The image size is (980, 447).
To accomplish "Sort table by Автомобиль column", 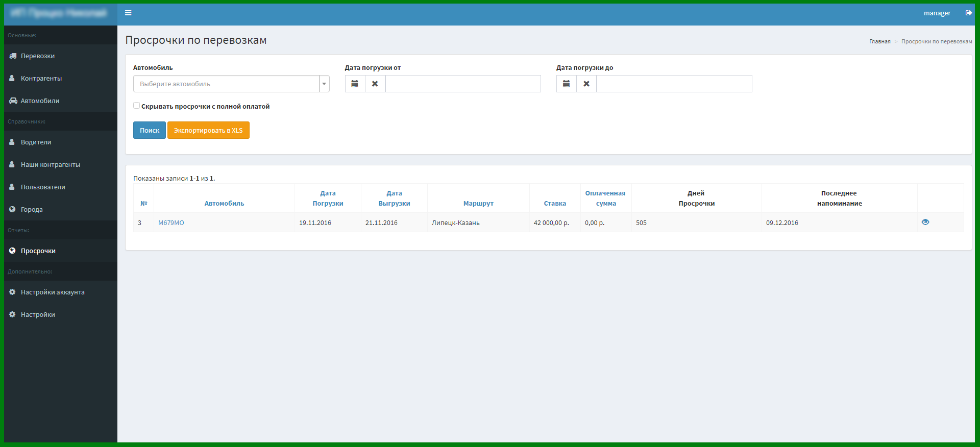I will 224,203.
